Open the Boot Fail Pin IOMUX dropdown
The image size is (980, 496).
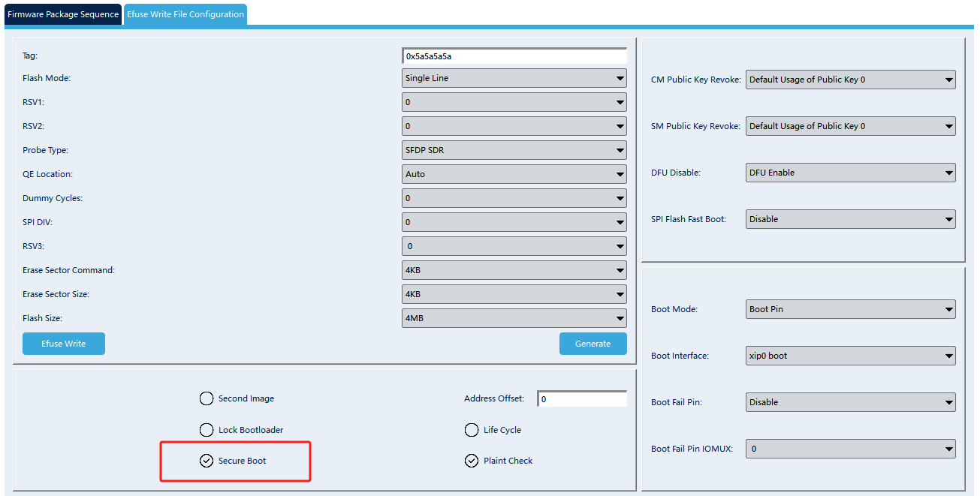tap(851, 449)
